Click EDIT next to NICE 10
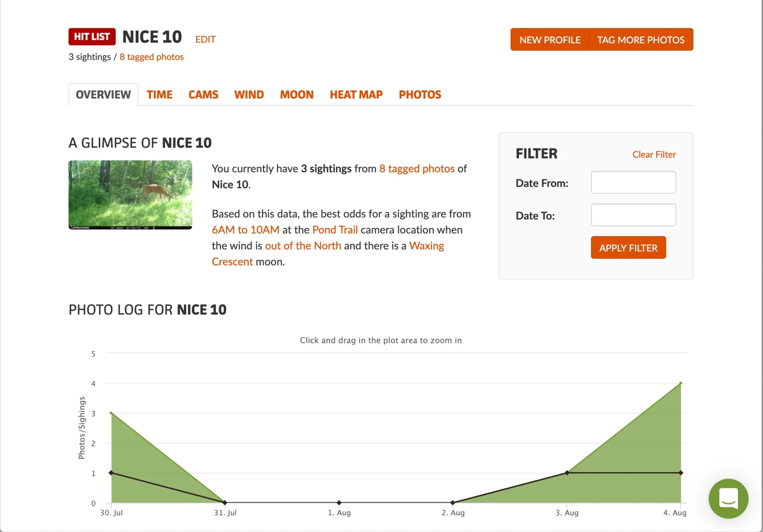Image resolution: width=763 pixels, height=532 pixels. [205, 39]
